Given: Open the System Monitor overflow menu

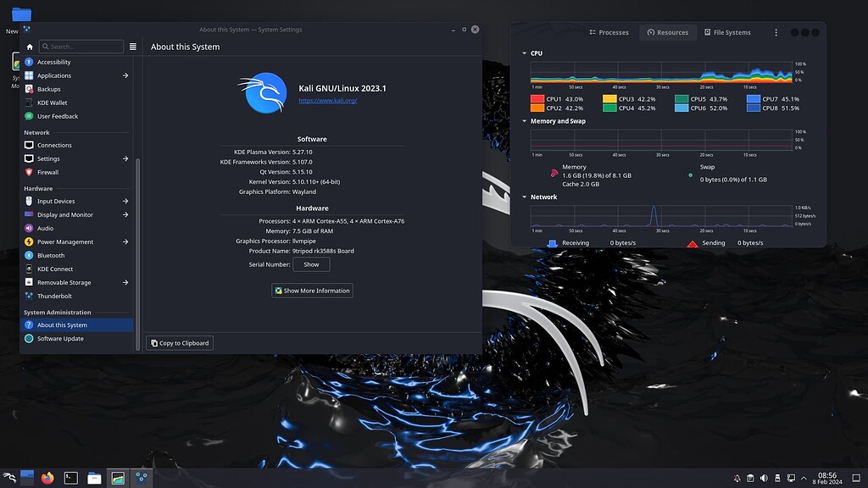Looking at the screenshot, I should coord(776,32).
